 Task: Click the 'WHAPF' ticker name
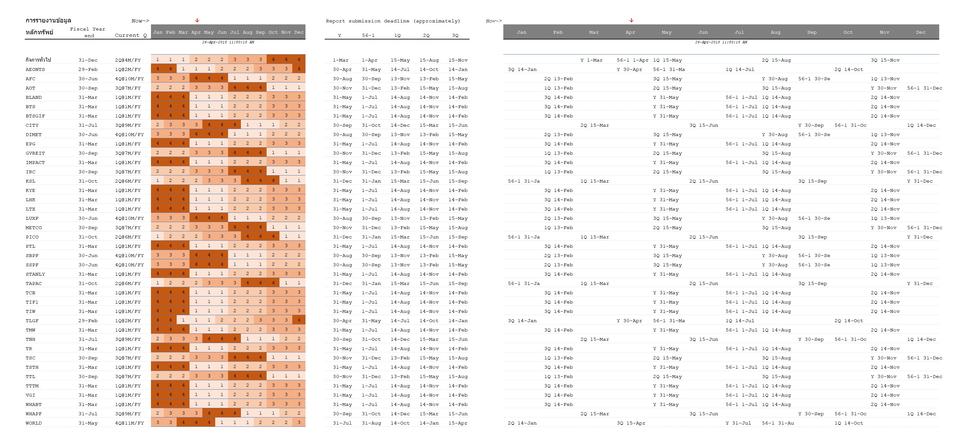pyautogui.click(x=33, y=414)
